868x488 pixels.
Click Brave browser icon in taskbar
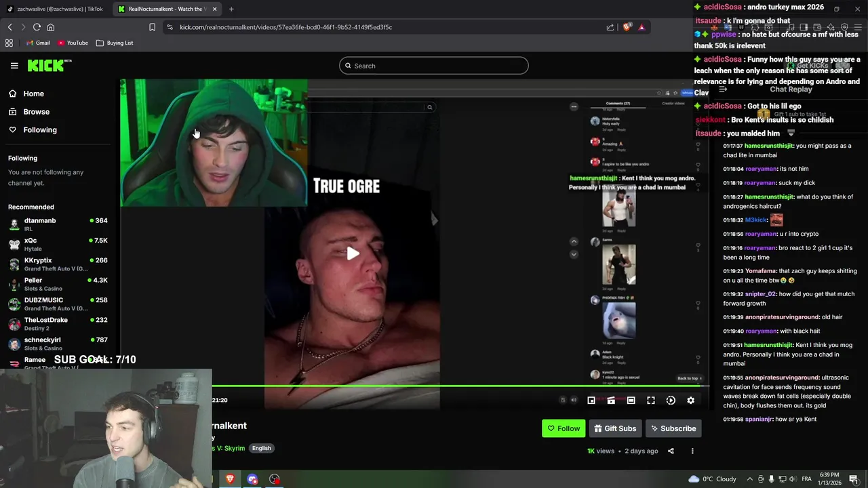230,479
